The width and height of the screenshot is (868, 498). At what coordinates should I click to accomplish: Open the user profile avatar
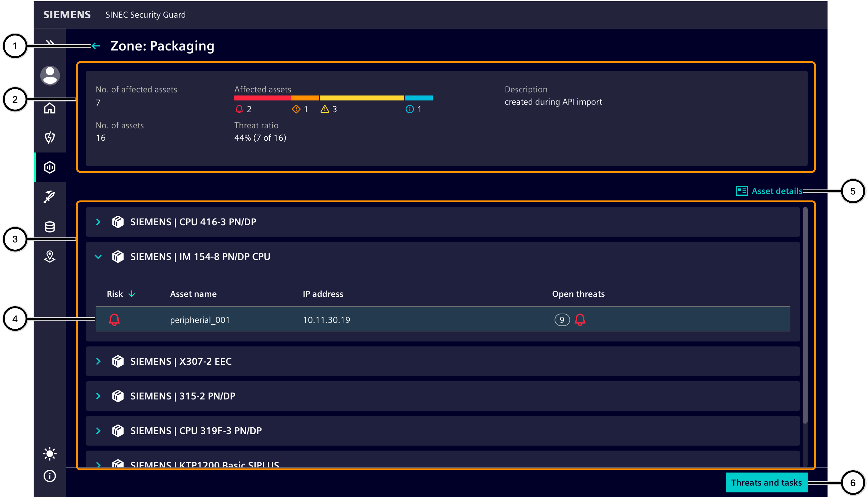point(50,75)
